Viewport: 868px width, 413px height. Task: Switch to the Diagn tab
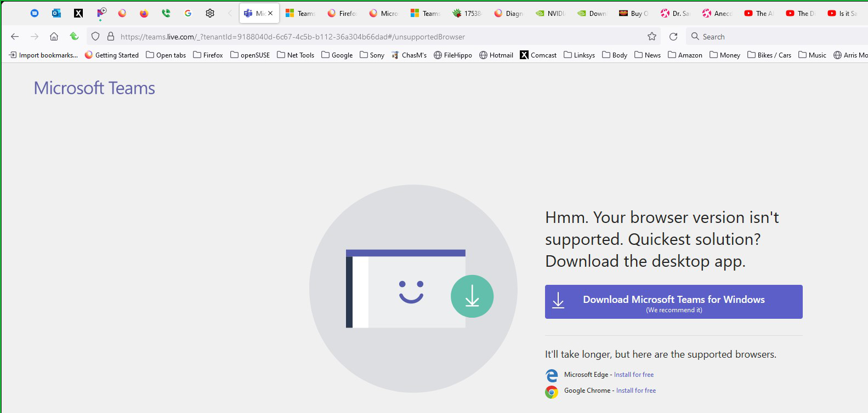click(x=509, y=13)
